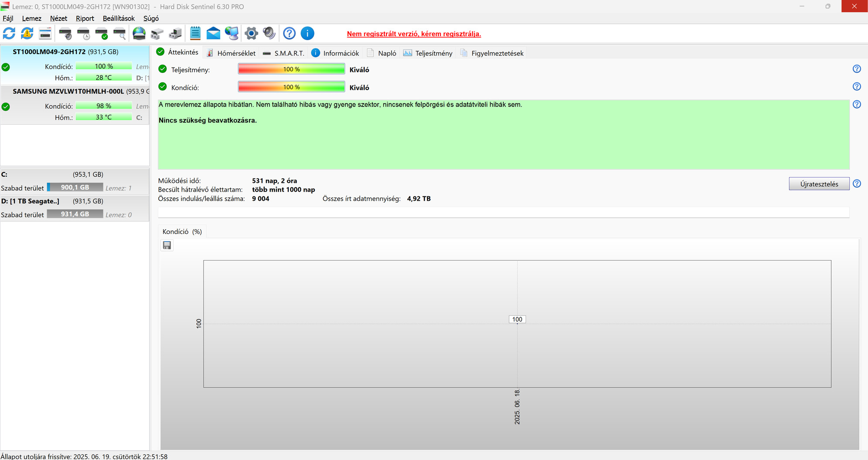This screenshot has height=460, width=868.
Task: Click the '9 004' start/stop count value
Action: pyautogui.click(x=260, y=199)
